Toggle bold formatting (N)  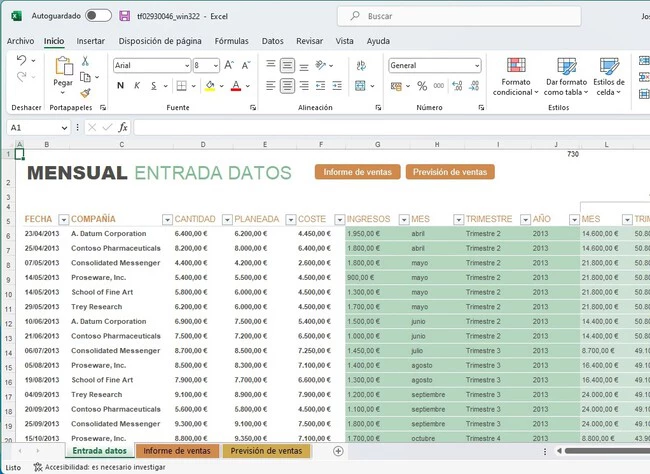click(x=120, y=86)
